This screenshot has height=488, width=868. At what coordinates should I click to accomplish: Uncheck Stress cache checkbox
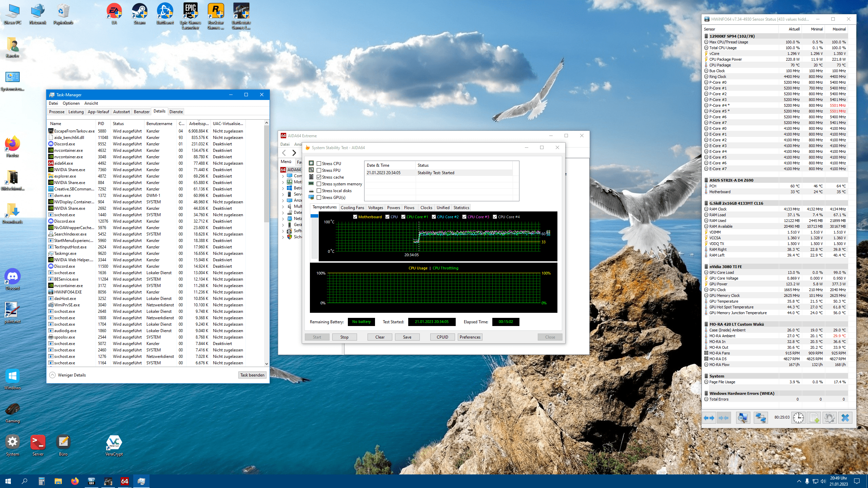(319, 177)
